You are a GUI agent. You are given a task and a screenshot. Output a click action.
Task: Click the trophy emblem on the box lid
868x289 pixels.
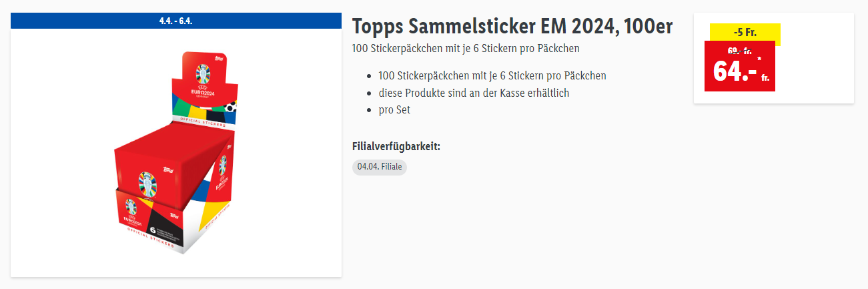pyautogui.click(x=147, y=182)
